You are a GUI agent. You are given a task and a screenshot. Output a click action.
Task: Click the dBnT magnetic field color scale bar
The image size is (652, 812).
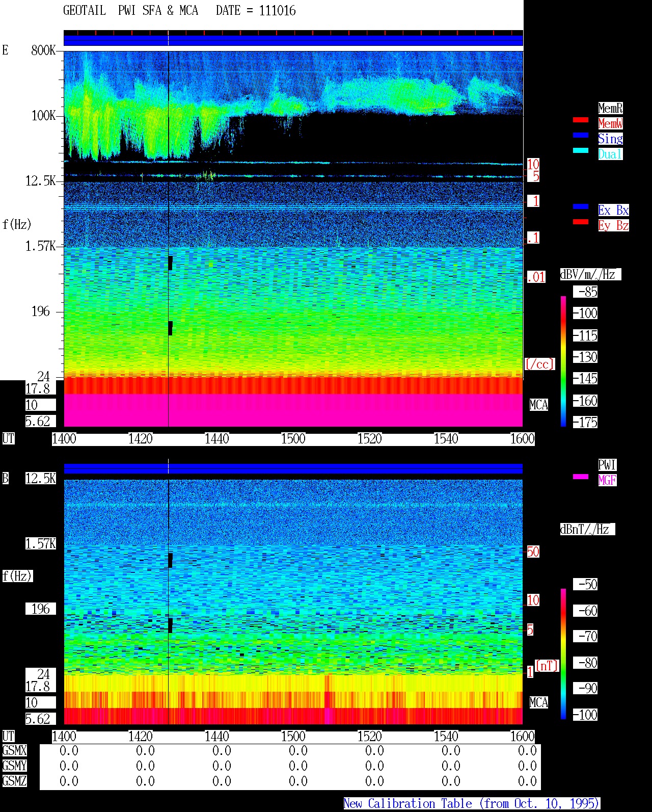pos(563,654)
